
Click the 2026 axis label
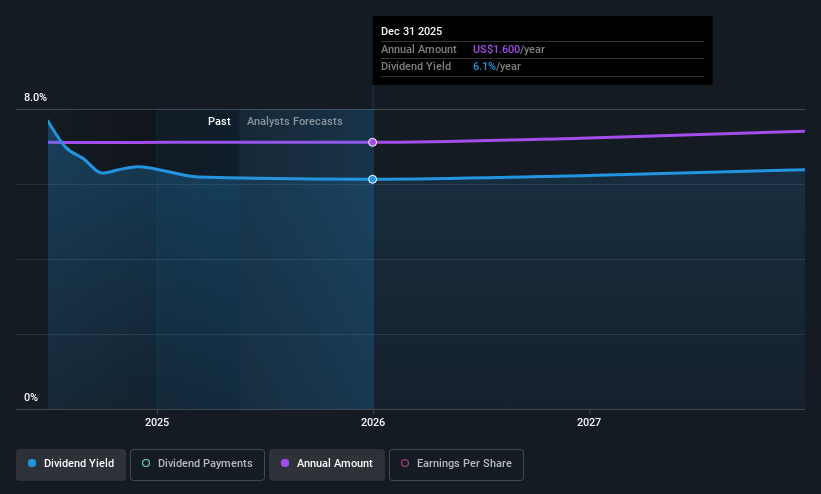373,422
